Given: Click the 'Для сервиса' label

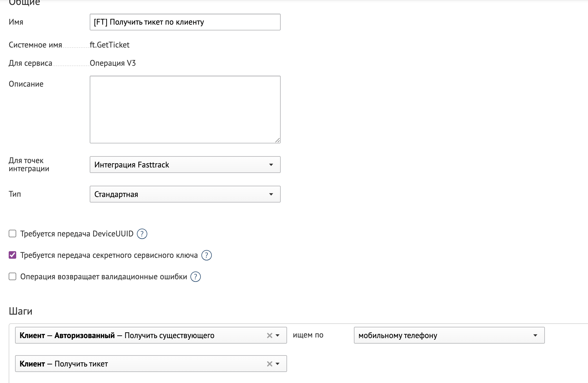Looking at the screenshot, I should pos(30,63).
